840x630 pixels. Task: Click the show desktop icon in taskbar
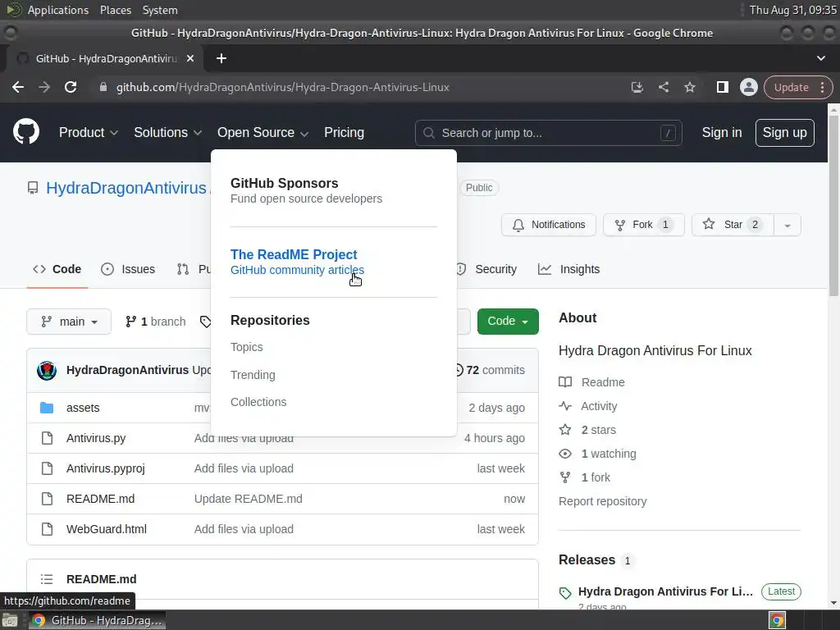click(10, 620)
